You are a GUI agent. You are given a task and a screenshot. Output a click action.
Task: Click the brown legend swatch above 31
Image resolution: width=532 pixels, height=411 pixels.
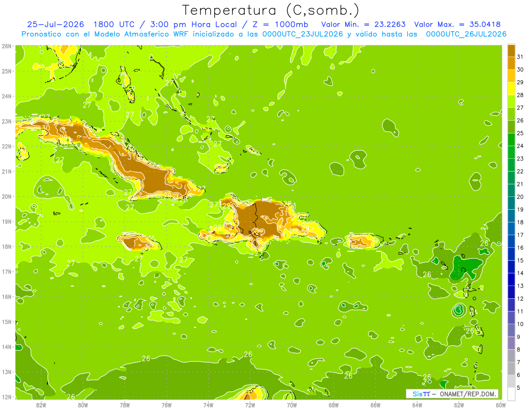pos(511,51)
